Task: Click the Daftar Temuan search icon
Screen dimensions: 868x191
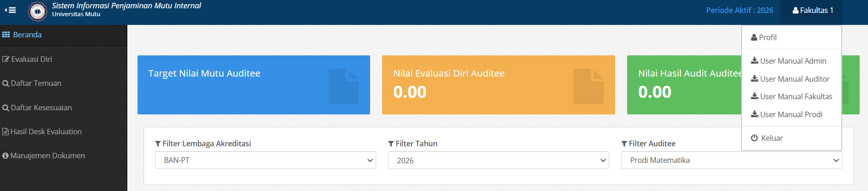Action: pos(6,84)
